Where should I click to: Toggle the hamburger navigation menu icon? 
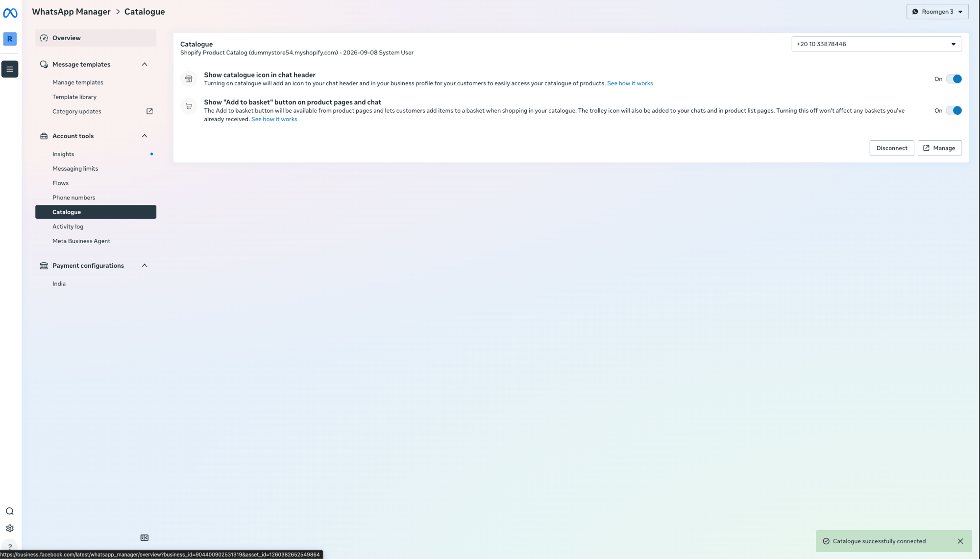tap(10, 69)
